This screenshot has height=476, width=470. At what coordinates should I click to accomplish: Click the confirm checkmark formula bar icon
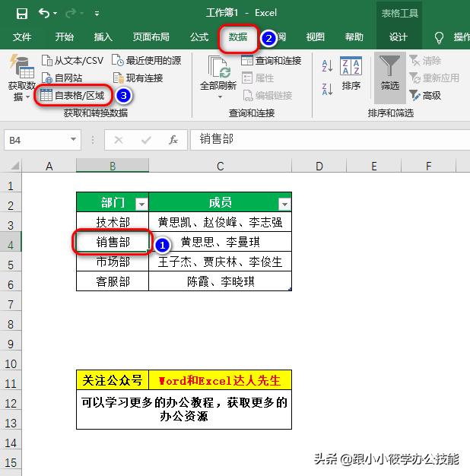pos(146,140)
